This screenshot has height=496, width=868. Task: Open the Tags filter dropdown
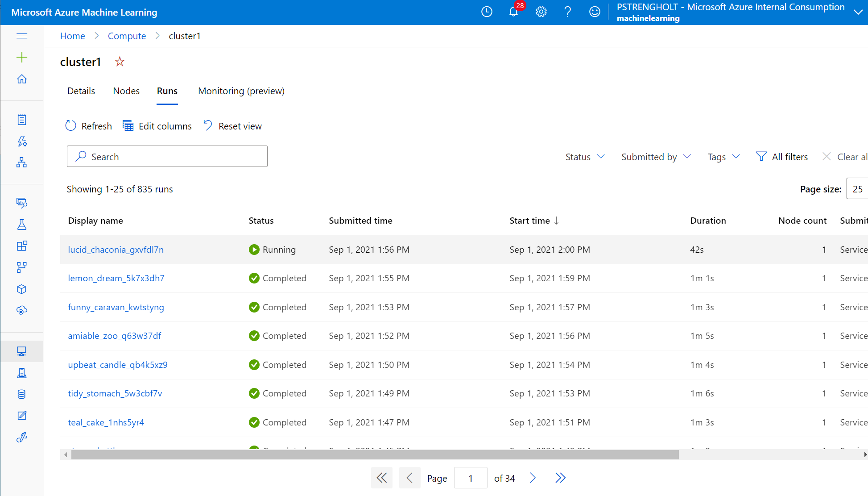tap(723, 157)
